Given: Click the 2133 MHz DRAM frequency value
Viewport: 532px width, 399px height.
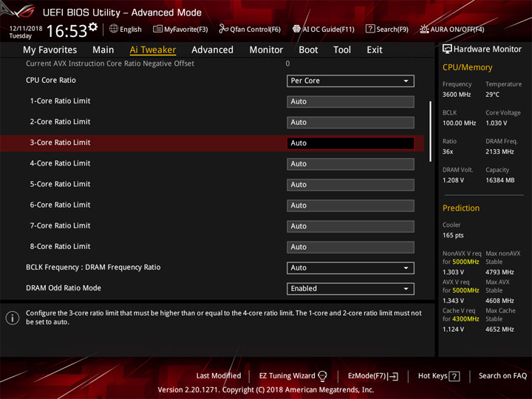Looking at the screenshot, I should click(x=499, y=151).
